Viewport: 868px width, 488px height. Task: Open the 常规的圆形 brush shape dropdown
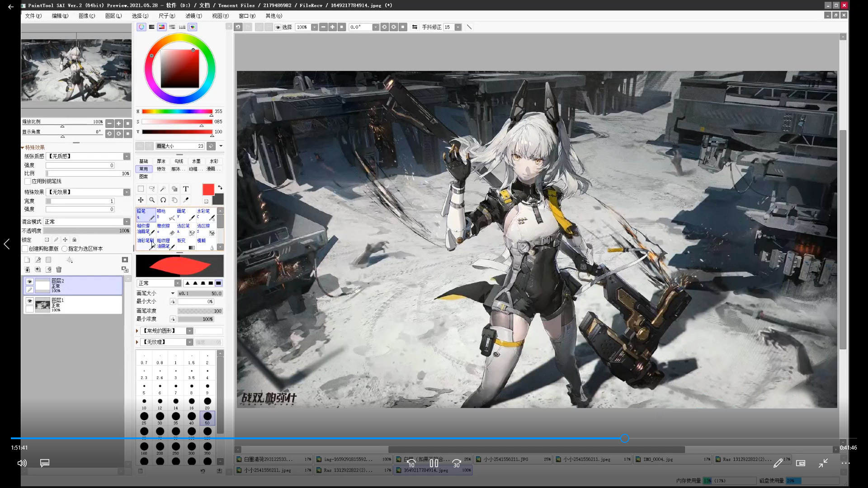[190, 331]
